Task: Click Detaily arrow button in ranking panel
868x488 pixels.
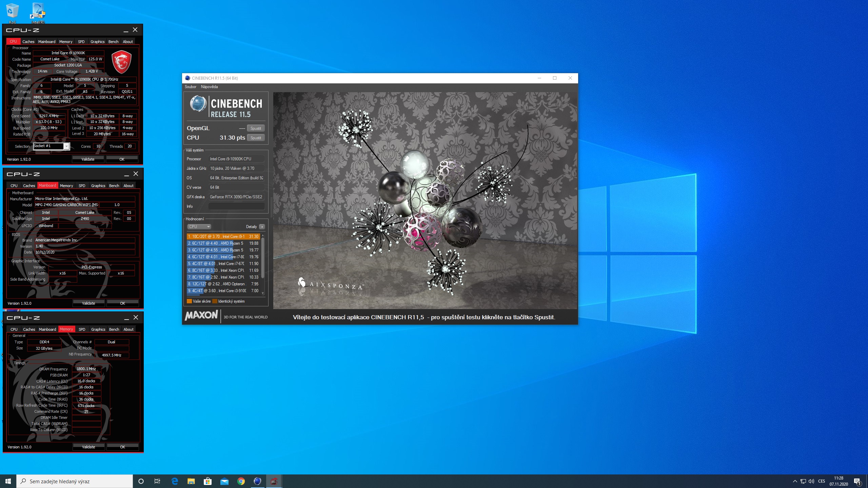Action: tap(262, 227)
